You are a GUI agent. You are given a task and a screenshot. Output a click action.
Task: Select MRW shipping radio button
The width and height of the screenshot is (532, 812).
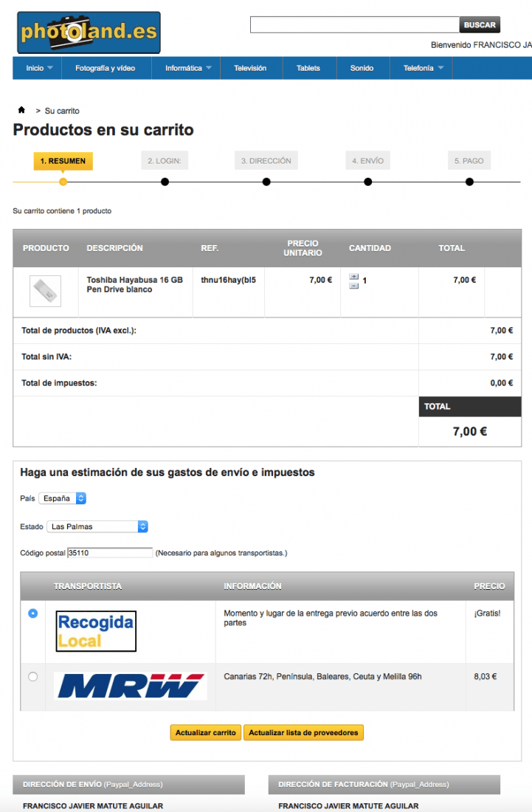point(32,676)
